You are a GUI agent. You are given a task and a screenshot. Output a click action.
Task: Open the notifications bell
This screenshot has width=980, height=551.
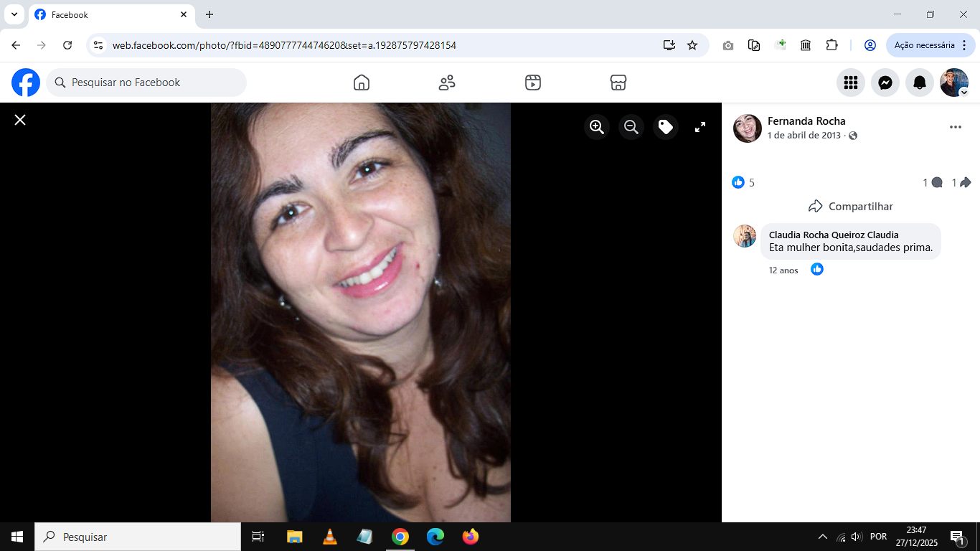point(920,83)
